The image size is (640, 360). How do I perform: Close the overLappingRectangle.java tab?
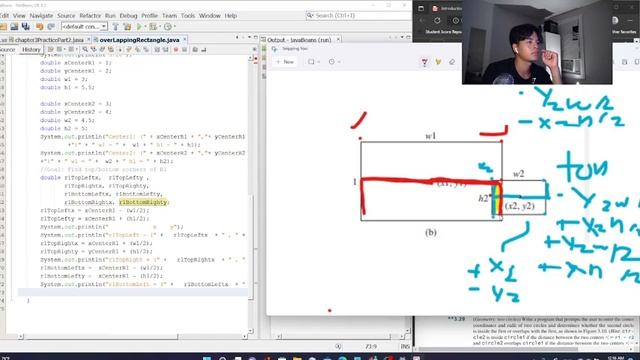(184, 40)
